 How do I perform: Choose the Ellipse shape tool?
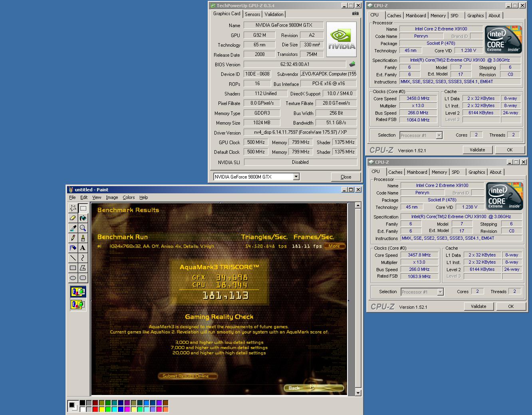(x=73, y=278)
